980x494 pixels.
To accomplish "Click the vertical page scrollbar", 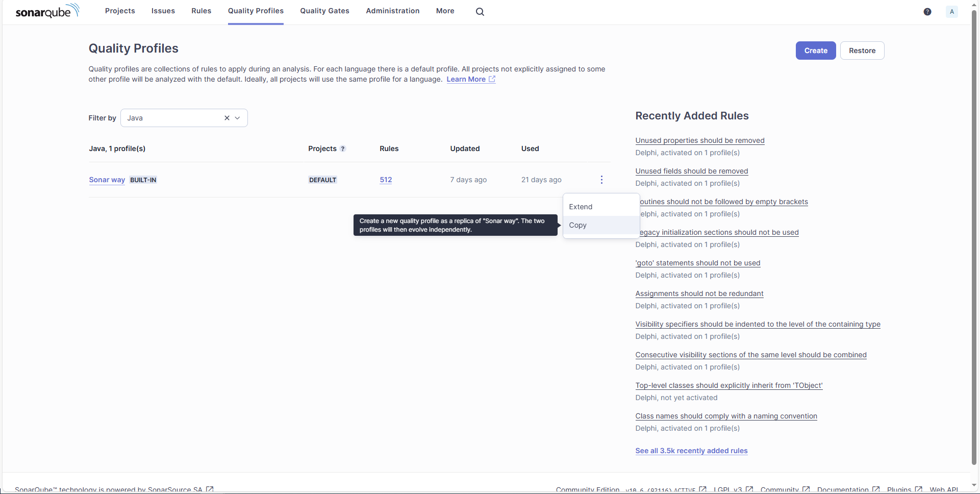I will pyautogui.click(x=974, y=237).
